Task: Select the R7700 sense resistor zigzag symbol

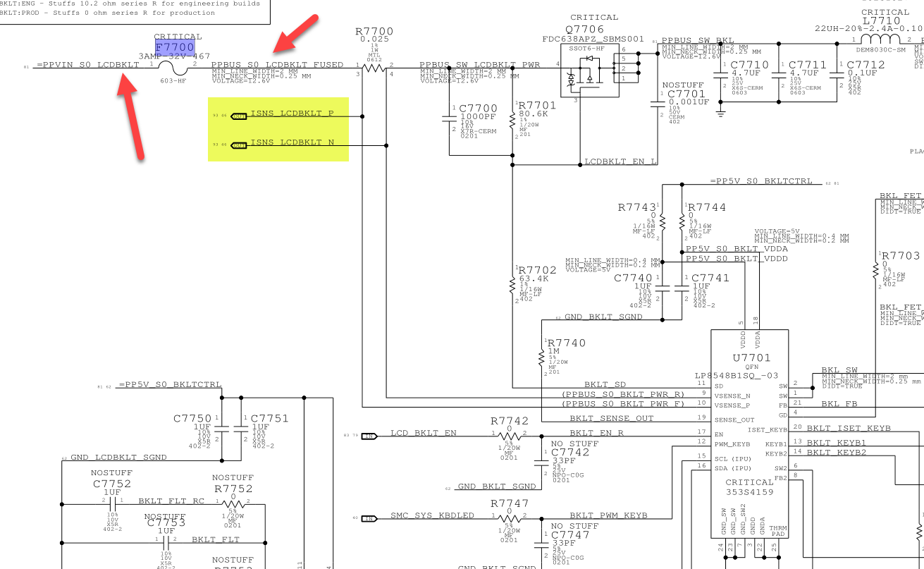Action: 374,68
